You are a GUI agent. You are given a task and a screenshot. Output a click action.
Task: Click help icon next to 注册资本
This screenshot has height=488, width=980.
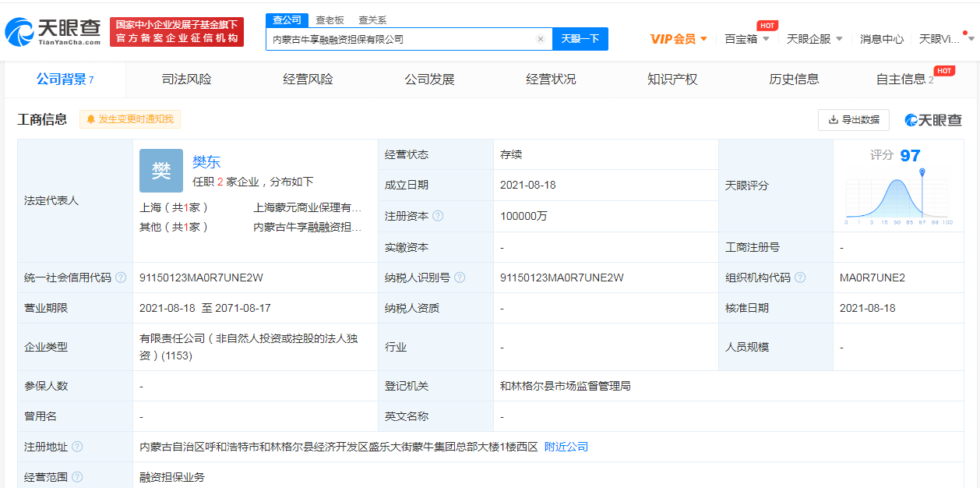point(438,216)
